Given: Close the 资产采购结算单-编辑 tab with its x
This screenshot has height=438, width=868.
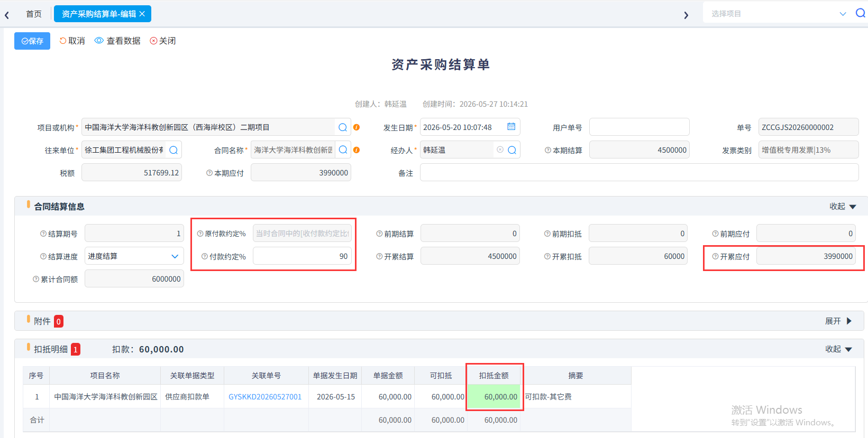Looking at the screenshot, I should pos(142,14).
